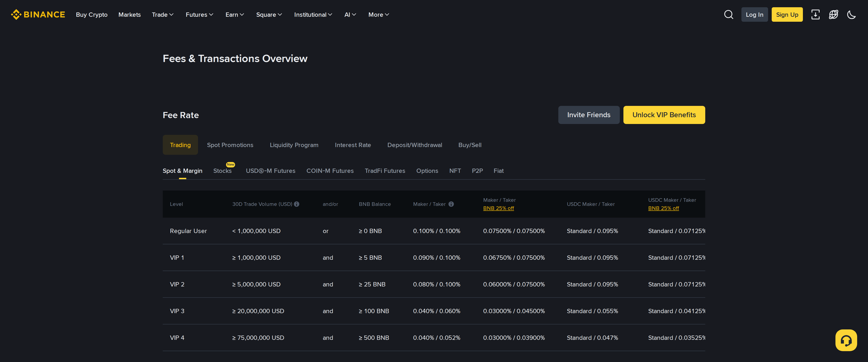Click '0.06000% / 0.07500%' fee cell
The width and height of the screenshot is (868, 362).
click(x=514, y=284)
